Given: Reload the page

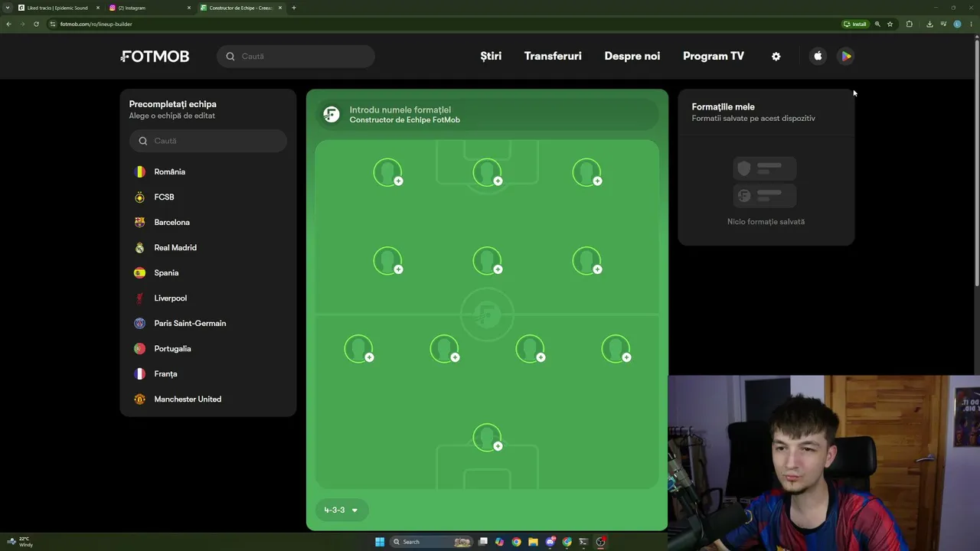Looking at the screenshot, I should 36,24.
